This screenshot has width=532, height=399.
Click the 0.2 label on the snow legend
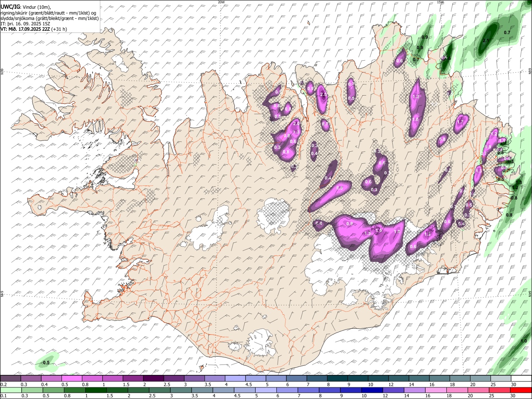pyautogui.click(x=3, y=384)
